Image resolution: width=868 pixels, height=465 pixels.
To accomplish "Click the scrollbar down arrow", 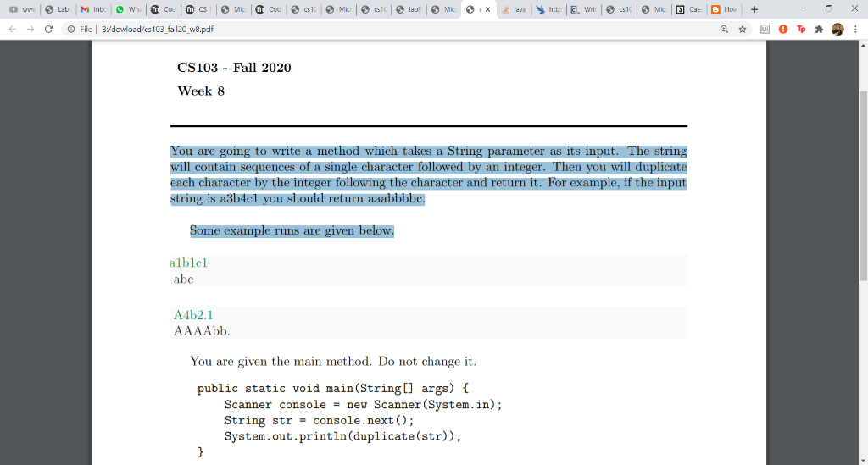I will pyautogui.click(x=863, y=460).
